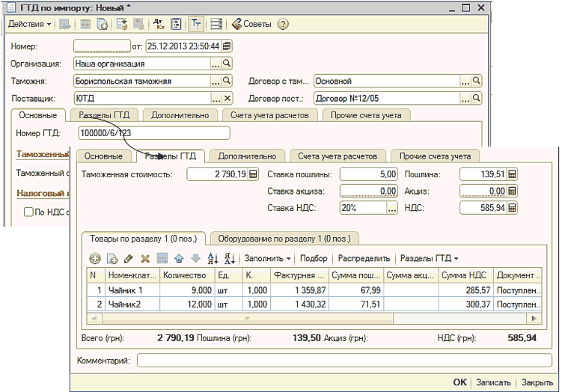Click the Комментарий input field
This screenshot has width=562, height=392.
(343, 361)
